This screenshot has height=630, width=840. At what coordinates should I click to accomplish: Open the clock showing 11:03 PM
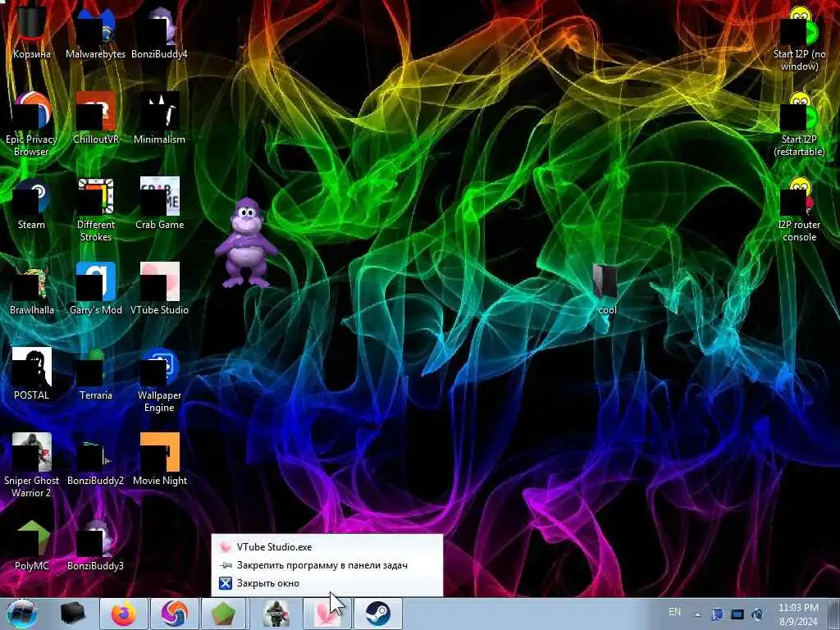coord(798,614)
